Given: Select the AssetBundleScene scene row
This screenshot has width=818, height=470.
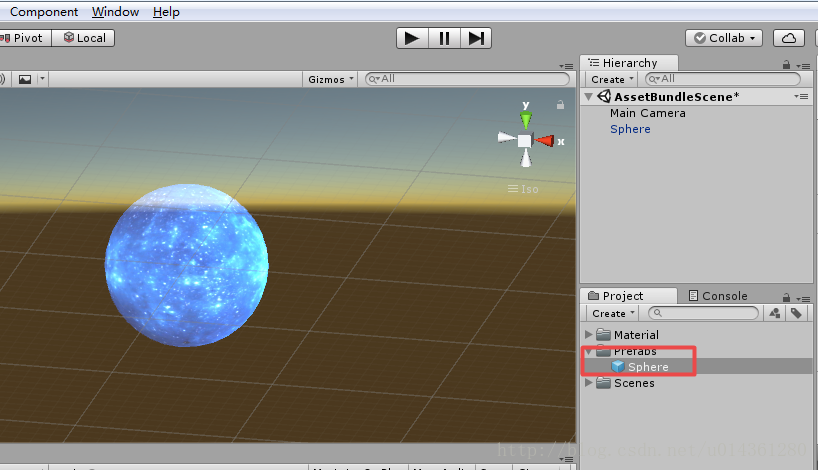Looking at the screenshot, I should coord(697,97).
